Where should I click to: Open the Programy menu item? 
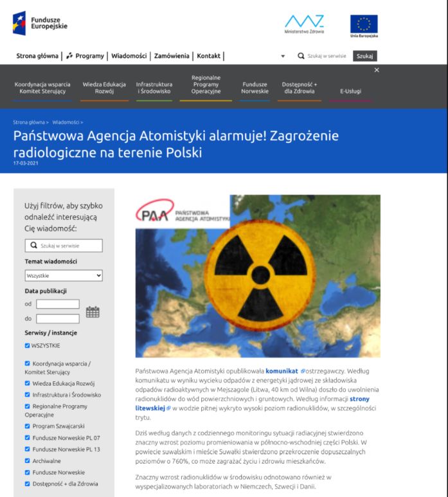[89, 56]
